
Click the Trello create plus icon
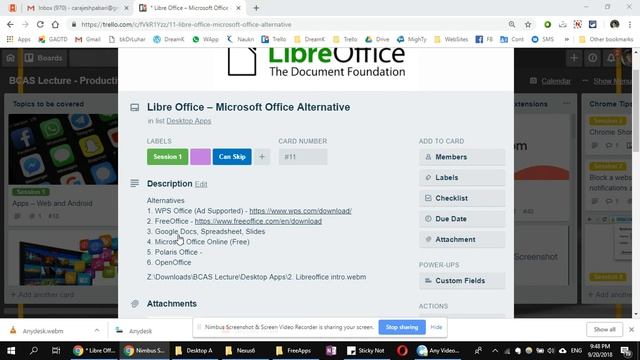click(574, 58)
